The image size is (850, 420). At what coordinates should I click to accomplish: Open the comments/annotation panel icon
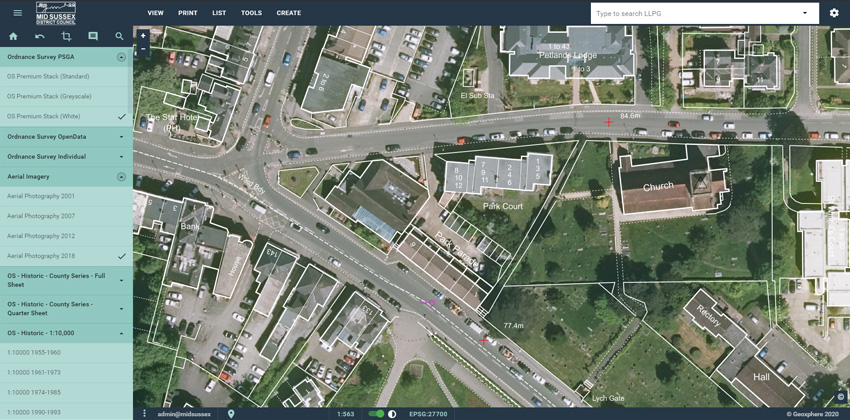pos(93,36)
